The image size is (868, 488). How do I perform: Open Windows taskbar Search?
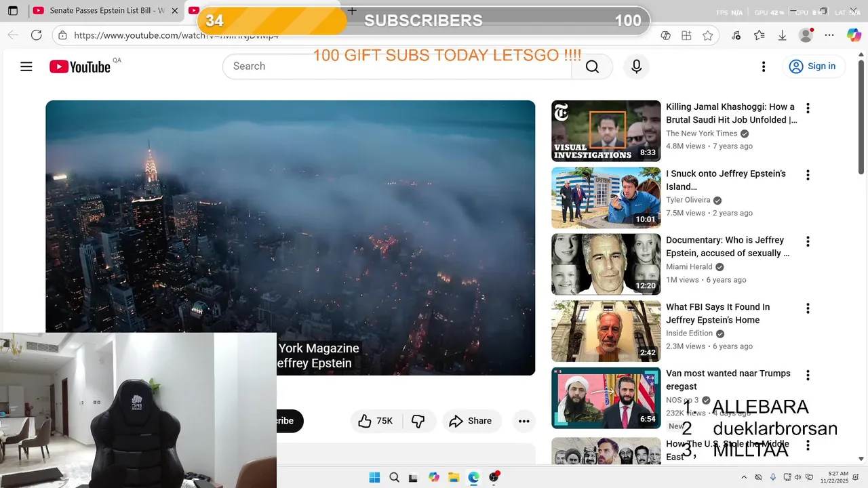click(394, 477)
